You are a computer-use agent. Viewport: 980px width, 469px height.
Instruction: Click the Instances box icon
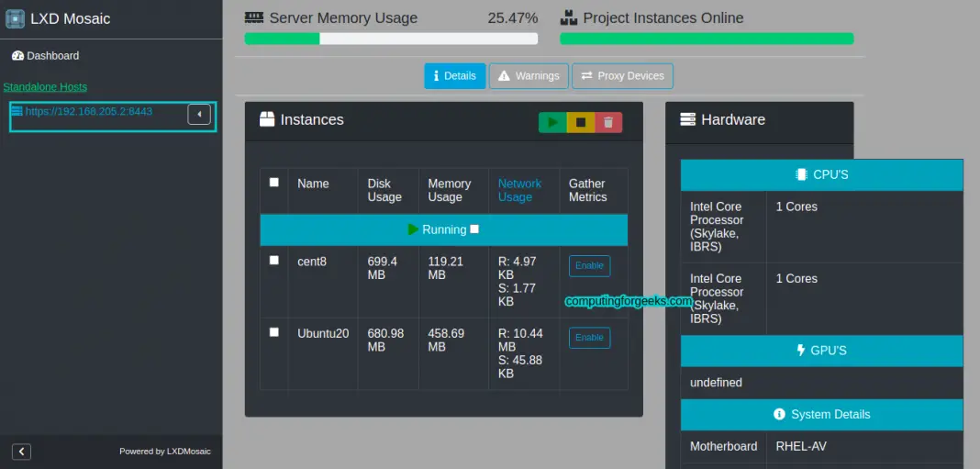click(x=267, y=119)
